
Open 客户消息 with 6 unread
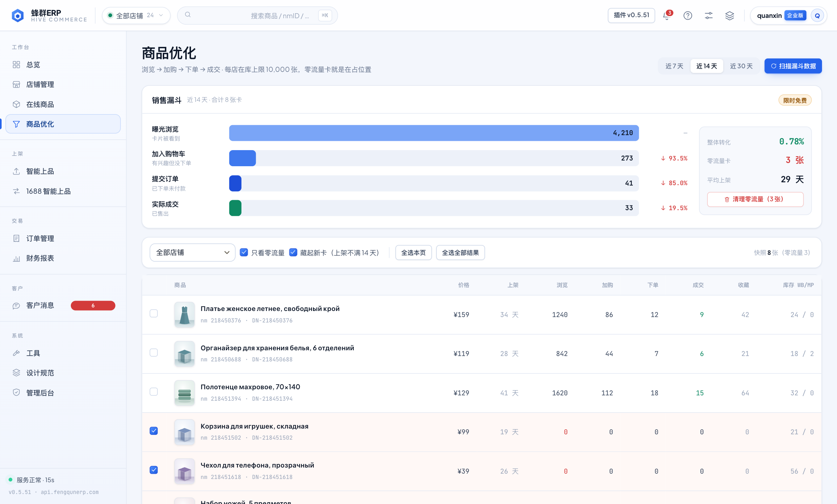point(63,306)
